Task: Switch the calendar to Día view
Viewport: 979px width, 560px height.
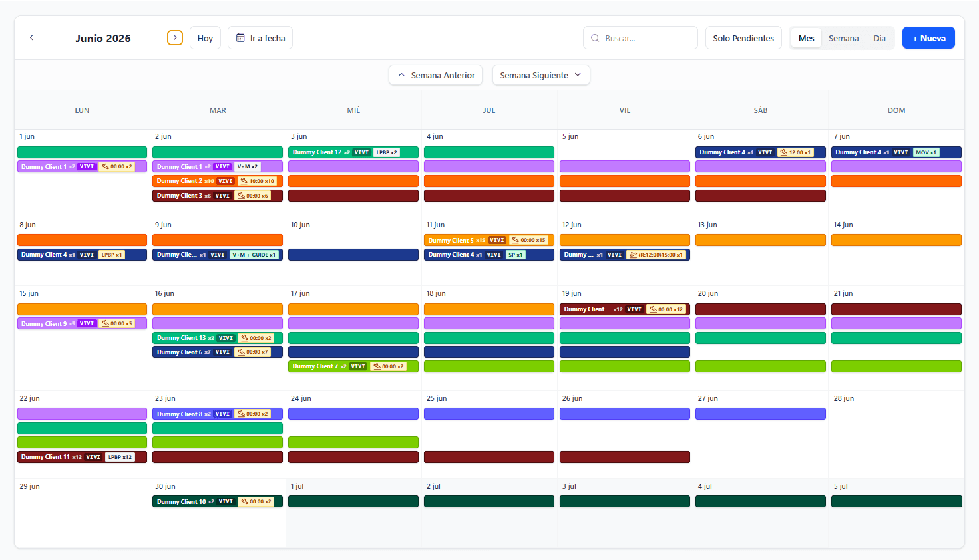Action: tap(879, 38)
